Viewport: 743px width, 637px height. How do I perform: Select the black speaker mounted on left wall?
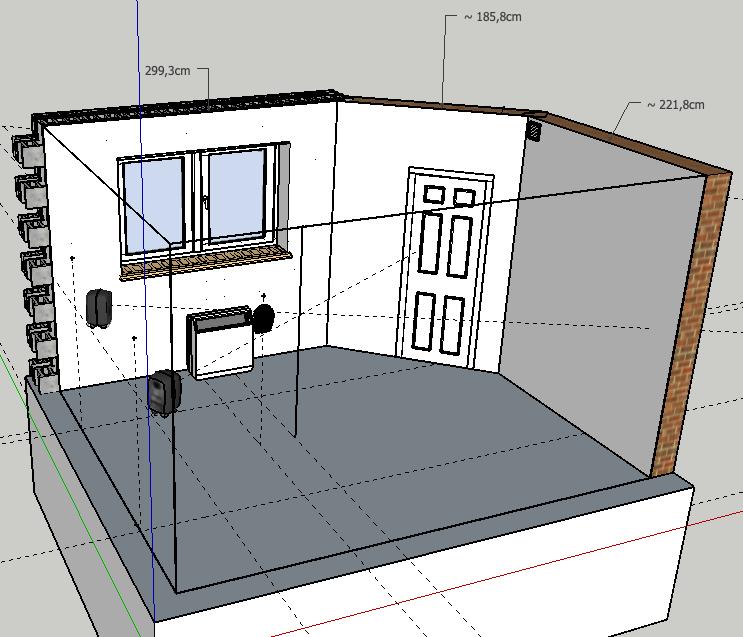click(x=100, y=307)
